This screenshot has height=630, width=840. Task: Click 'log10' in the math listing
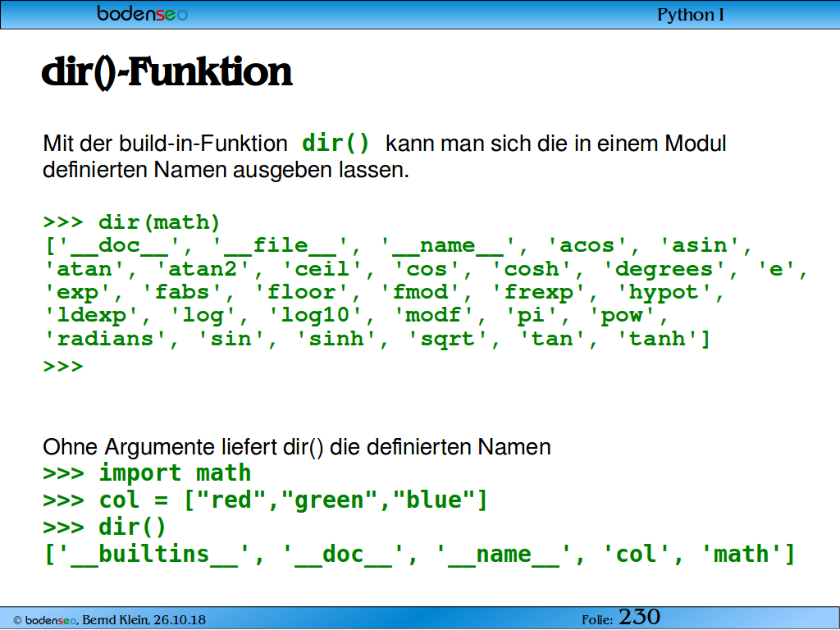click(315, 316)
